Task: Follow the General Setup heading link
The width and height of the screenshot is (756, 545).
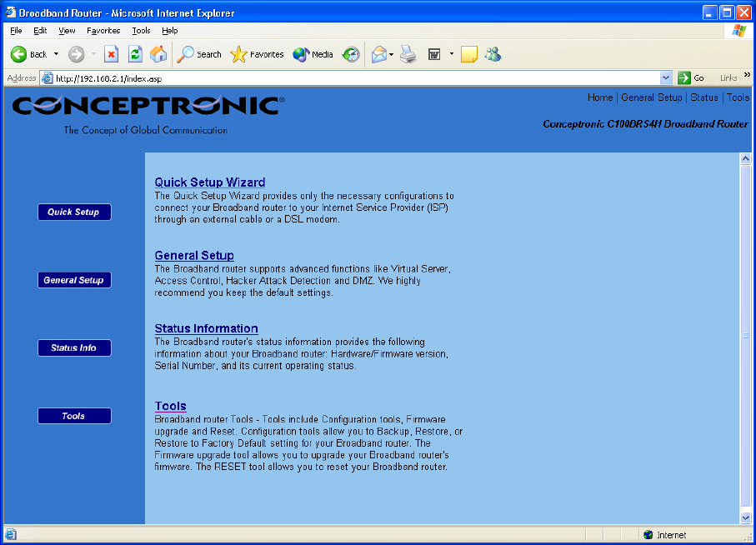Action: (x=194, y=255)
